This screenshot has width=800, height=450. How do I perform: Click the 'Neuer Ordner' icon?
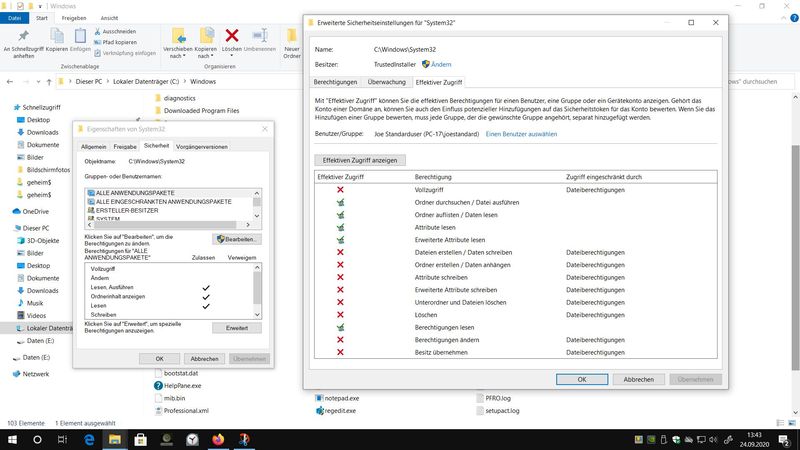[x=291, y=36]
